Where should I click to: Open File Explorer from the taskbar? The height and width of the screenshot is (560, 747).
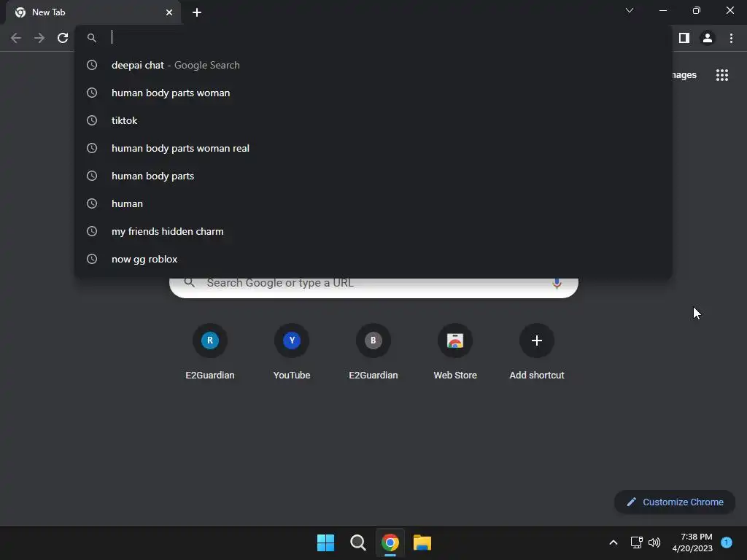(422, 542)
